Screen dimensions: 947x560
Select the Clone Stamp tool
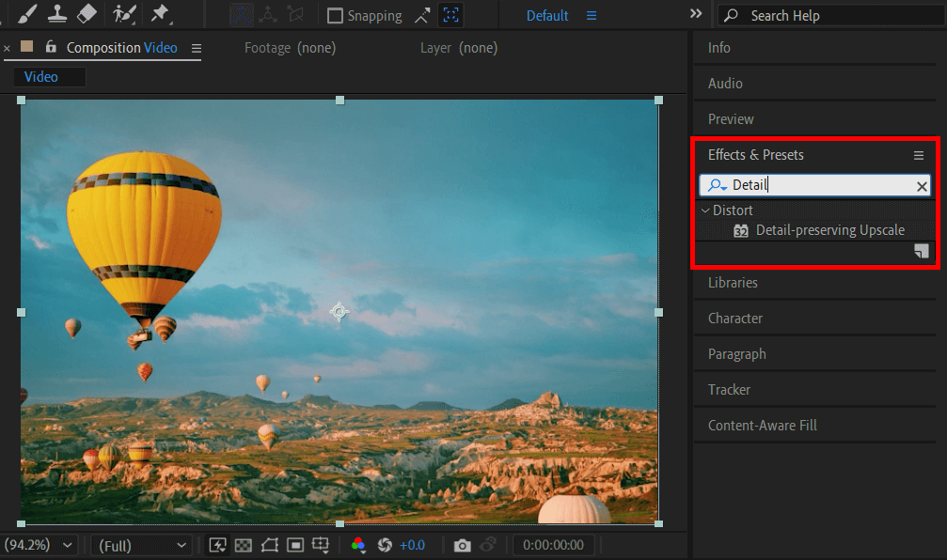[57, 14]
